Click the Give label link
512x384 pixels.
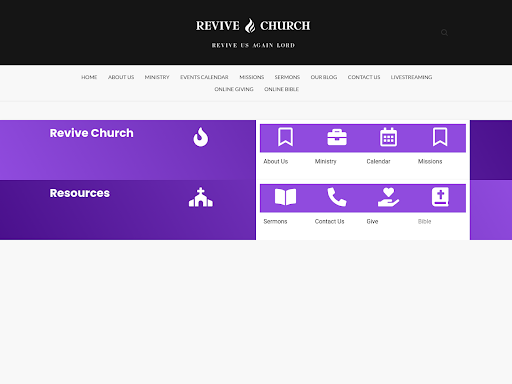[x=372, y=221]
